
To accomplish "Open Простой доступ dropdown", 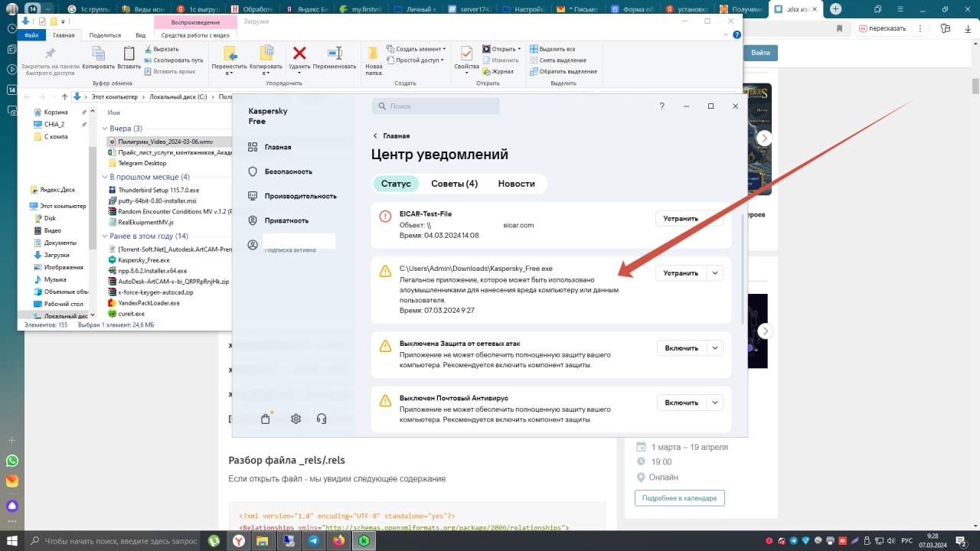I will [414, 60].
